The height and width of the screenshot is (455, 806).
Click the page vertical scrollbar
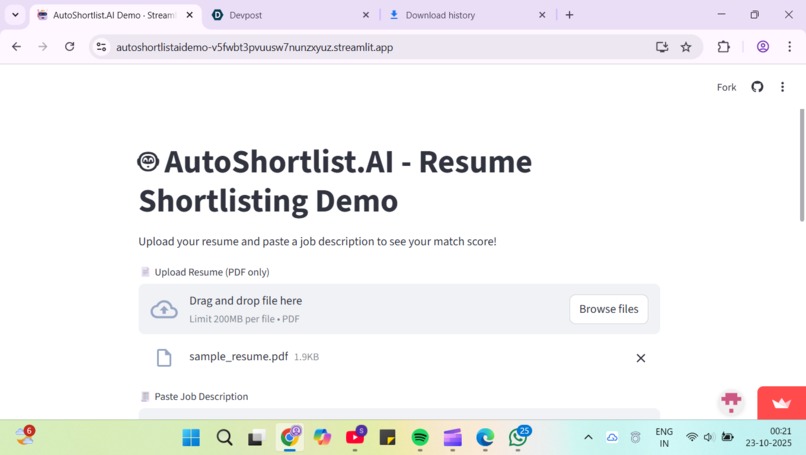(x=802, y=166)
